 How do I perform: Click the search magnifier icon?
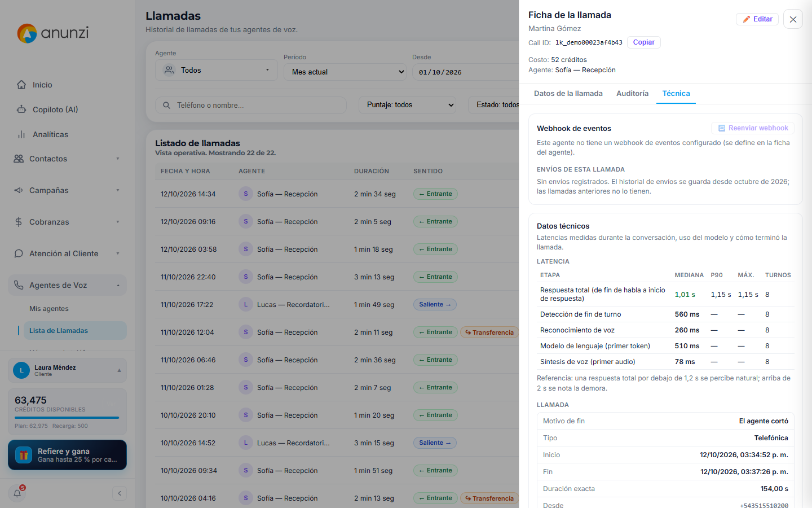click(x=166, y=105)
